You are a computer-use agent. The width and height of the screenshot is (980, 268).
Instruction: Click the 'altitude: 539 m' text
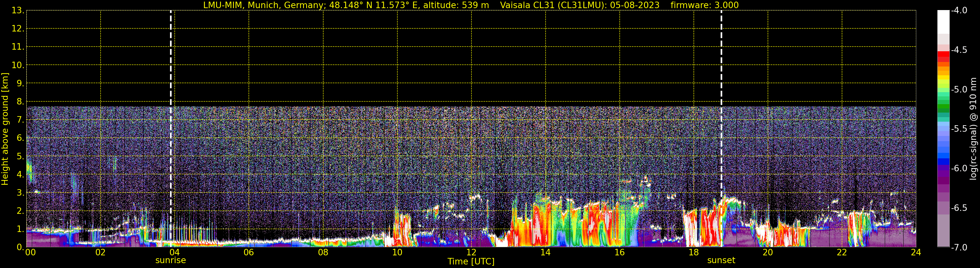pos(456,5)
